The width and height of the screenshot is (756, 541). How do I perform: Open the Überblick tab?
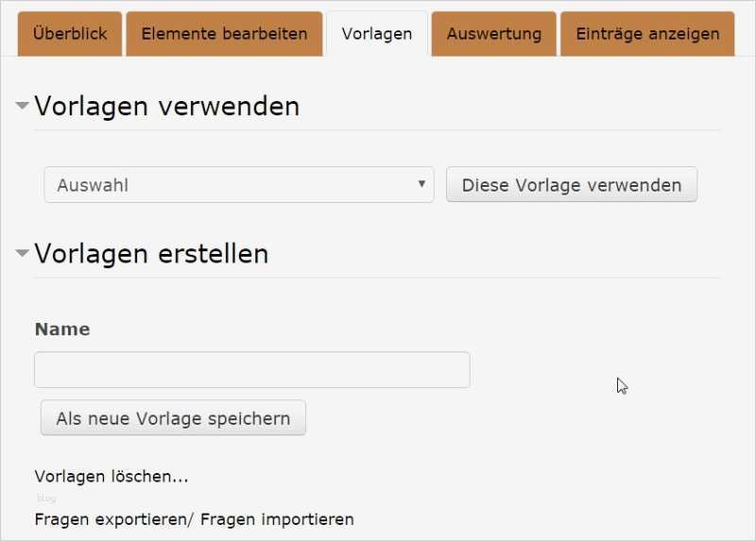pos(70,34)
